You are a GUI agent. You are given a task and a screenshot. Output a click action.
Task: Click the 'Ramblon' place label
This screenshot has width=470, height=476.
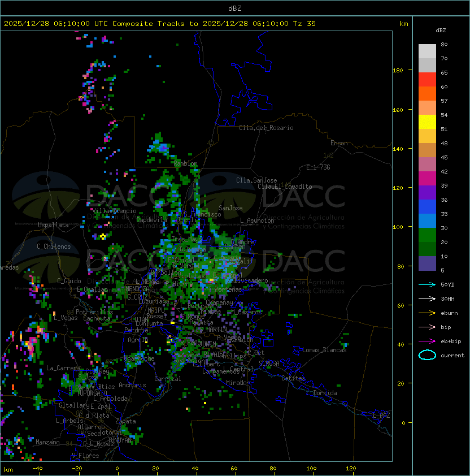(185, 163)
